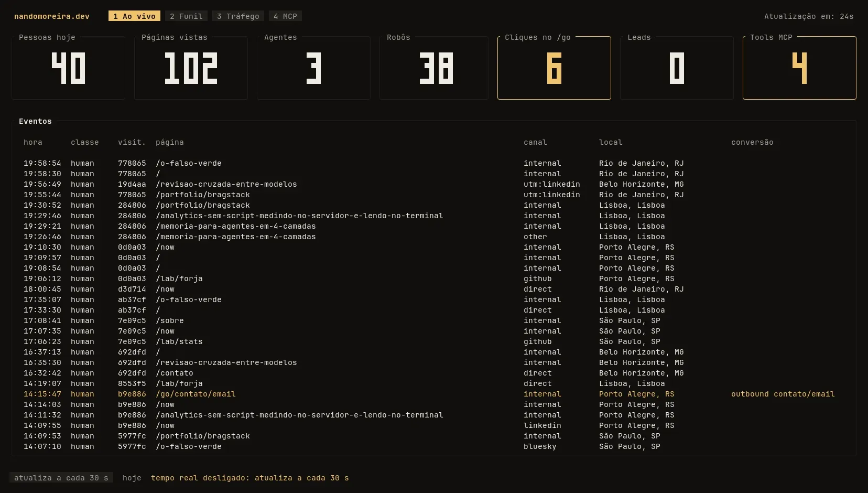
Task: Click 'outbound contato/email' conversion text
Action: click(783, 394)
